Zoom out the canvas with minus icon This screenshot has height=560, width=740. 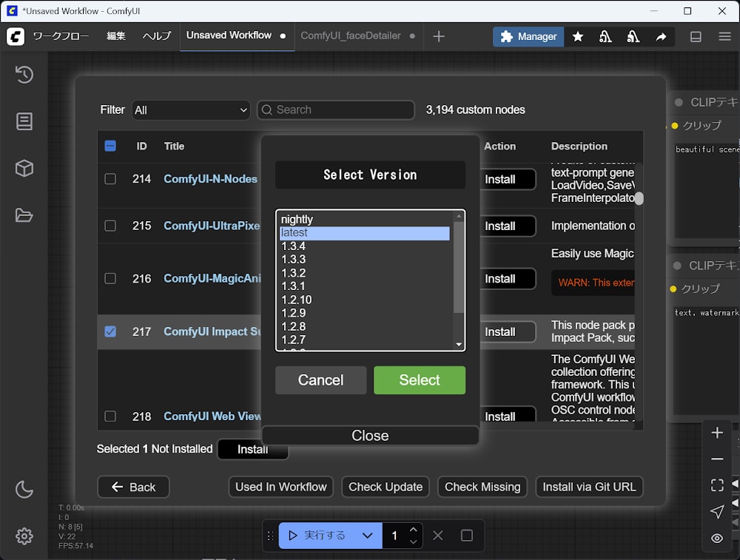tap(717, 459)
